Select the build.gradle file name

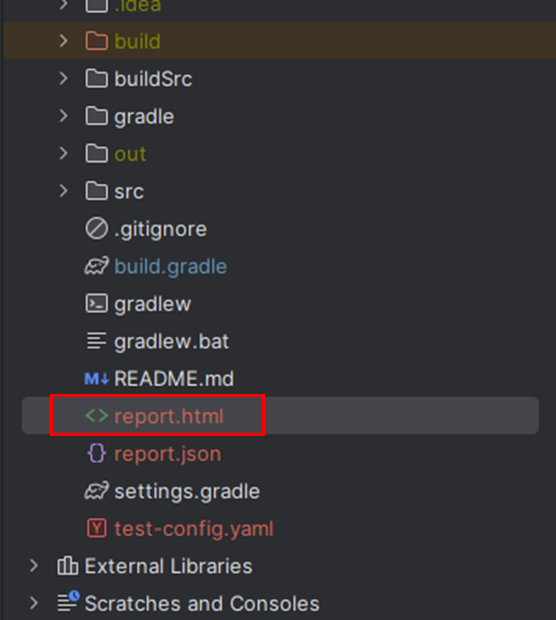170,267
